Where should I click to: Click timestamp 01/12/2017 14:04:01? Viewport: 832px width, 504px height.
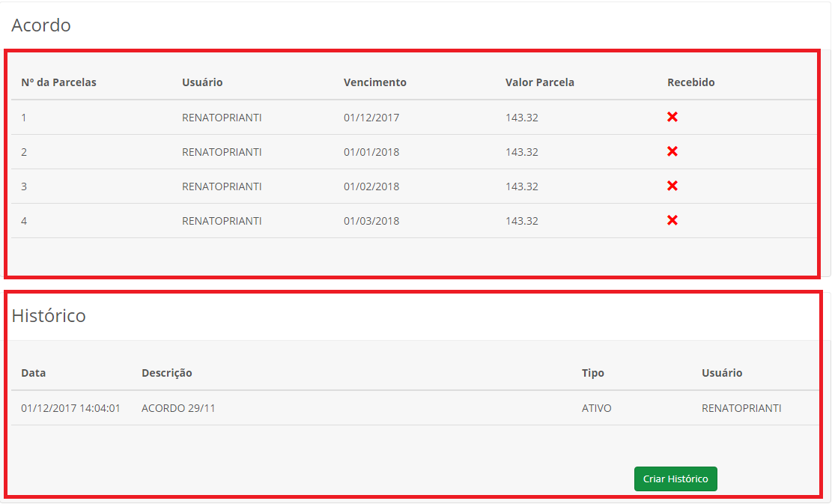tap(70, 408)
